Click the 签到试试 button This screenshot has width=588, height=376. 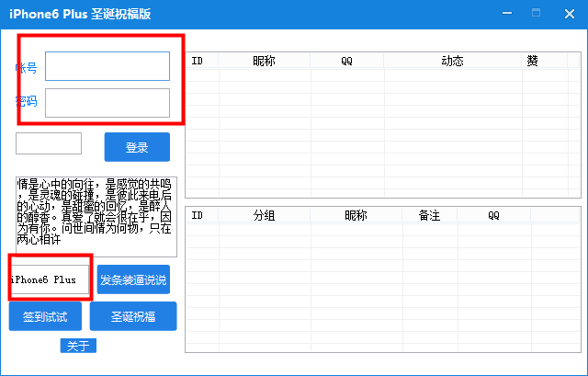coord(45,316)
